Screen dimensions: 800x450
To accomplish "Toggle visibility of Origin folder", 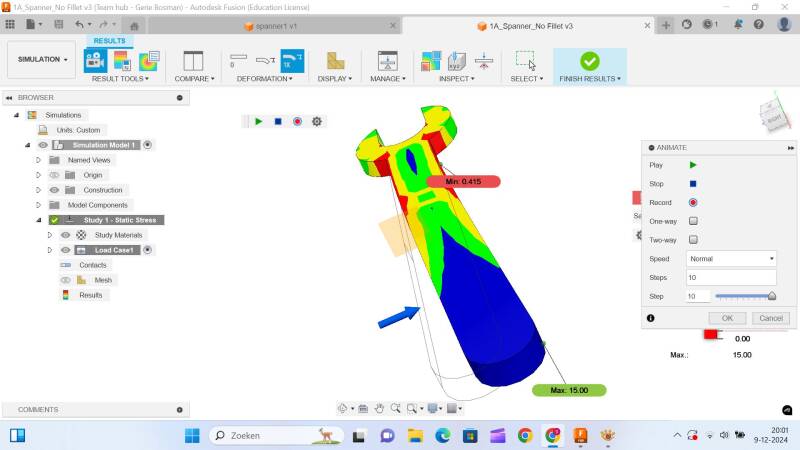I will tap(54, 175).
